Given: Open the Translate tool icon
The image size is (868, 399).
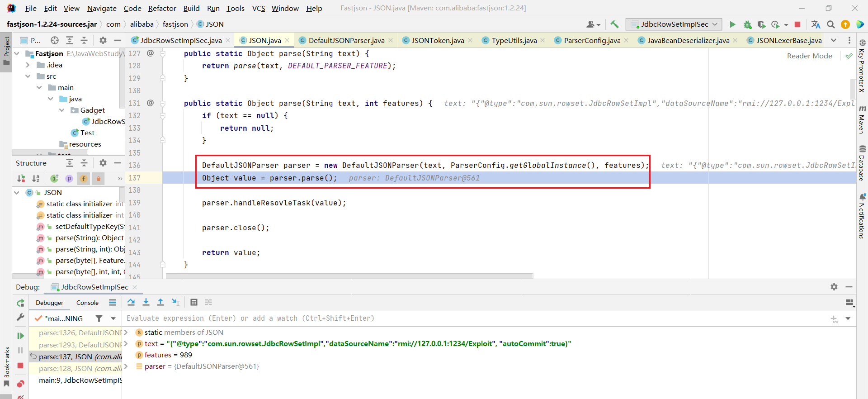Looking at the screenshot, I should (816, 24).
